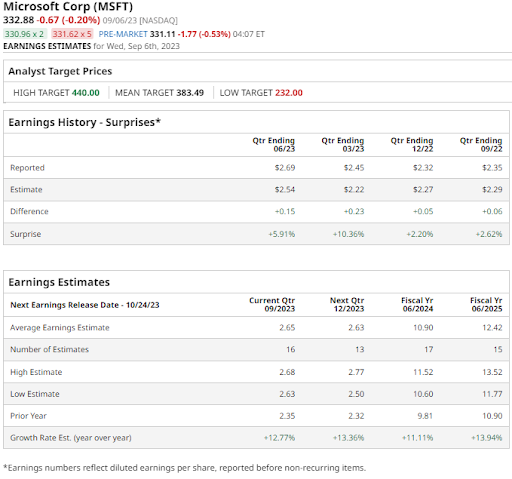Click the Microsoft Corp (MSFT) title
512x479 pixels.
(x=68, y=7)
